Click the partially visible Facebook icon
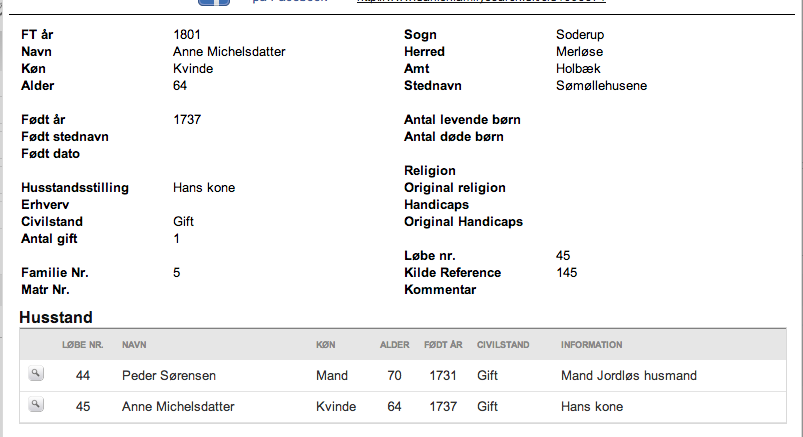803x437 pixels. coord(214,3)
